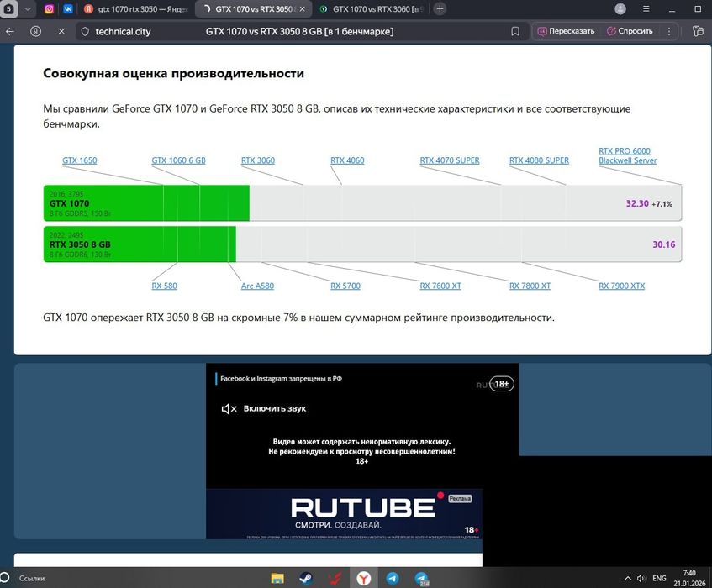The image size is (712, 588).
Task: Open the RX 7900 XTX link
Action: 622,286
